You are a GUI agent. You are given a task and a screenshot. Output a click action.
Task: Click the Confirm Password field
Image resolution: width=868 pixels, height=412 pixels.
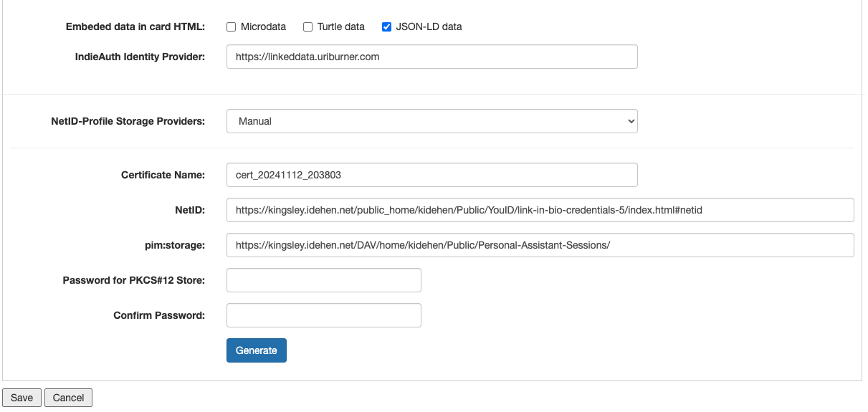[x=323, y=315]
